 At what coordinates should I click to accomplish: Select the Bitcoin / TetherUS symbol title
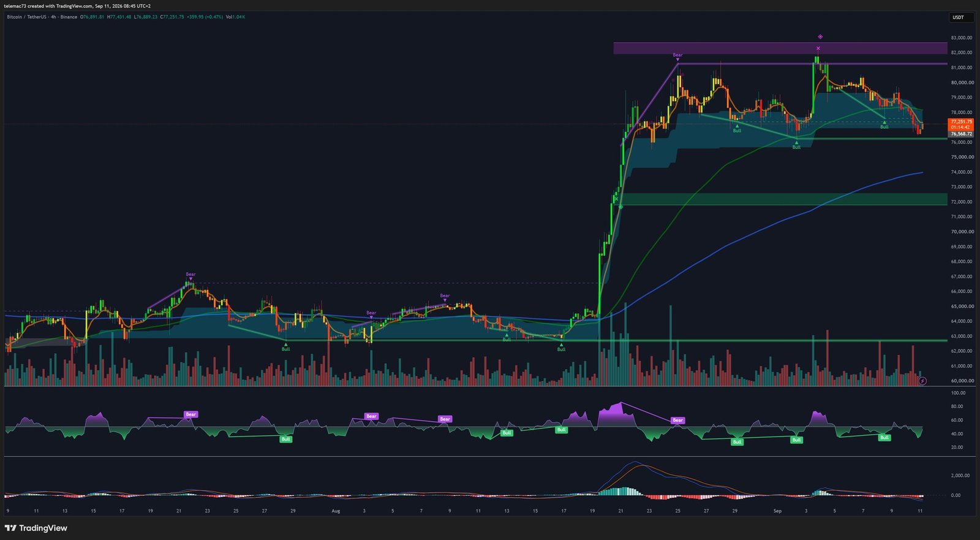point(26,17)
